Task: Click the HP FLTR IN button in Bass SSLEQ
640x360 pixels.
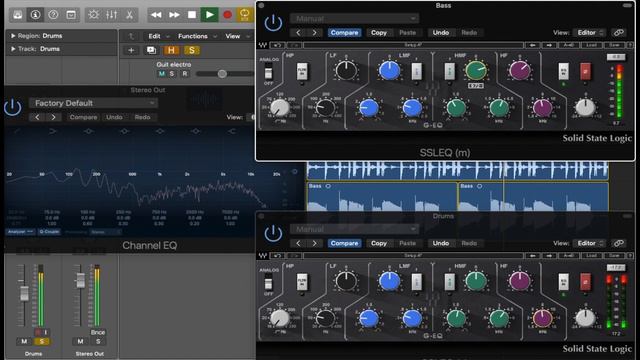Action: point(302,72)
